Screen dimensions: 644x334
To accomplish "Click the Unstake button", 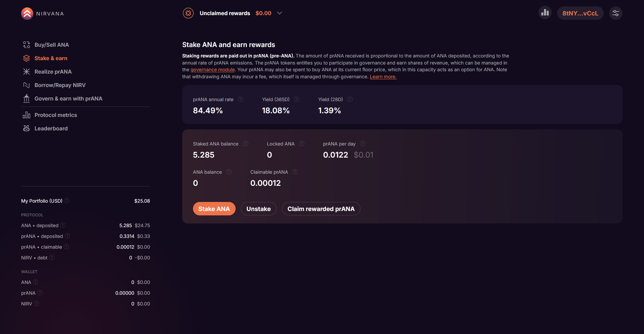I will 258,209.
